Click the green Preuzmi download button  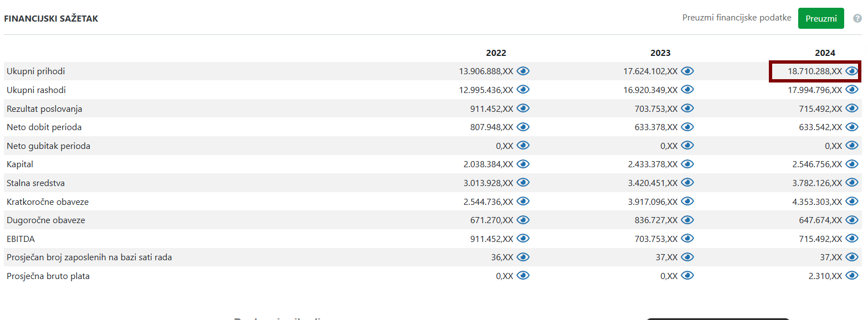point(820,18)
